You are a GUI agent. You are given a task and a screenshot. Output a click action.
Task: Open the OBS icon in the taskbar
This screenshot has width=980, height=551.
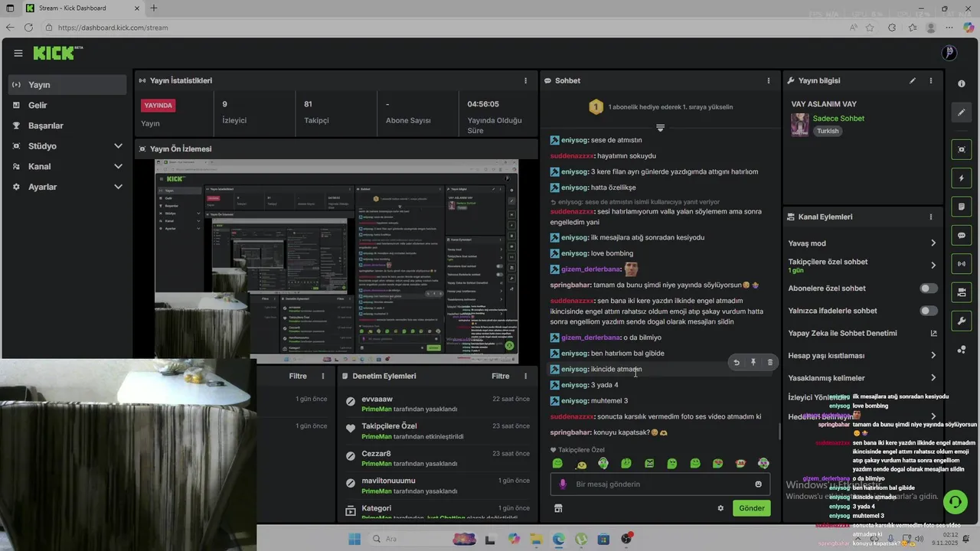(626, 539)
